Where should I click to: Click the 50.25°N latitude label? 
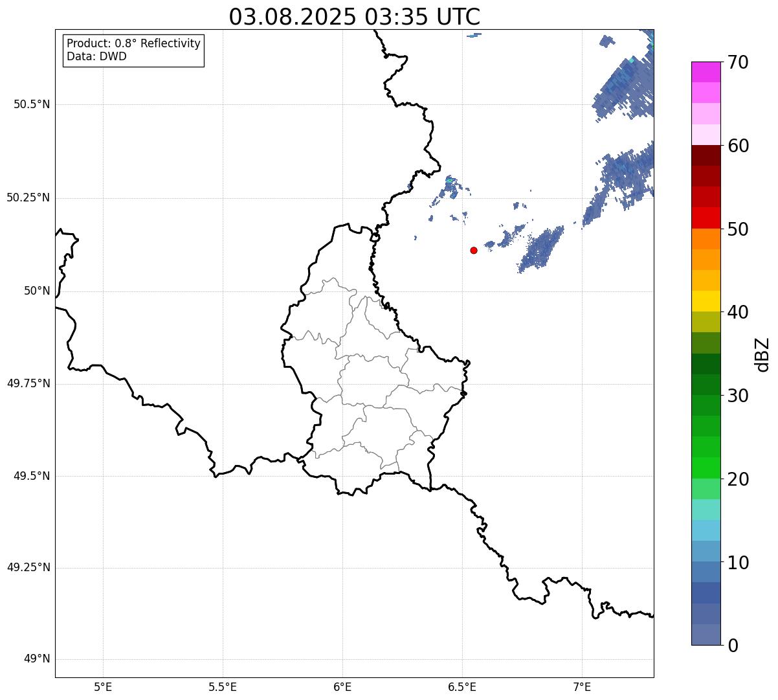click(x=28, y=198)
